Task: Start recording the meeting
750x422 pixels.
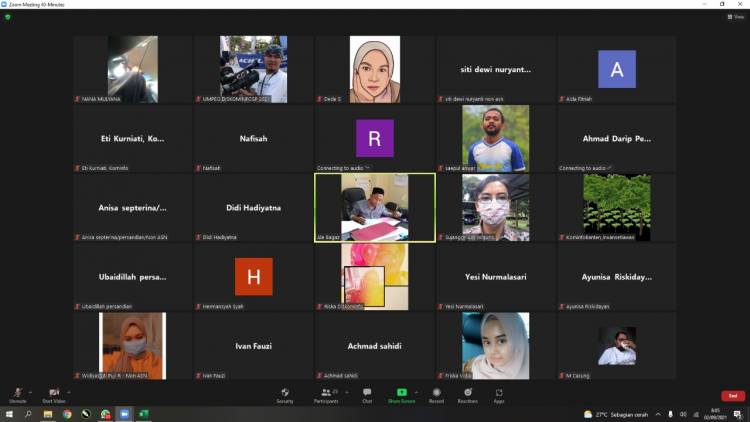Action: click(436, 394)
